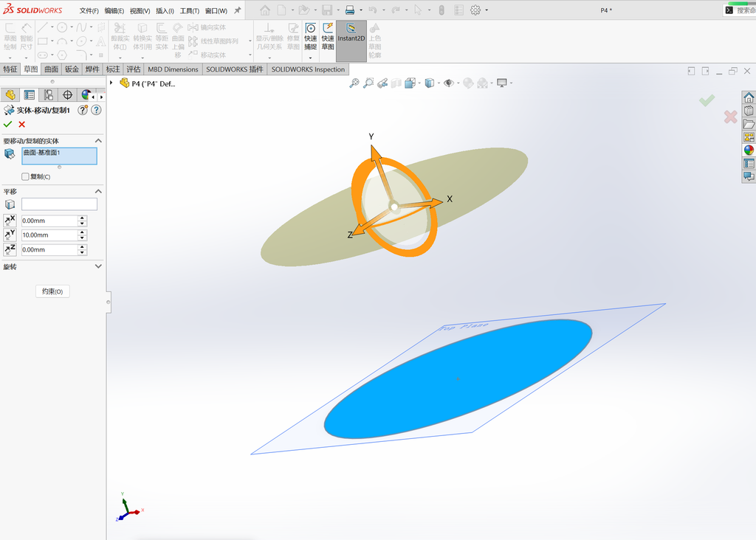This screenshot has width=756, height=540.
Task: Switch to the 曲面 surfaces tab
Action: coord(52,69)
